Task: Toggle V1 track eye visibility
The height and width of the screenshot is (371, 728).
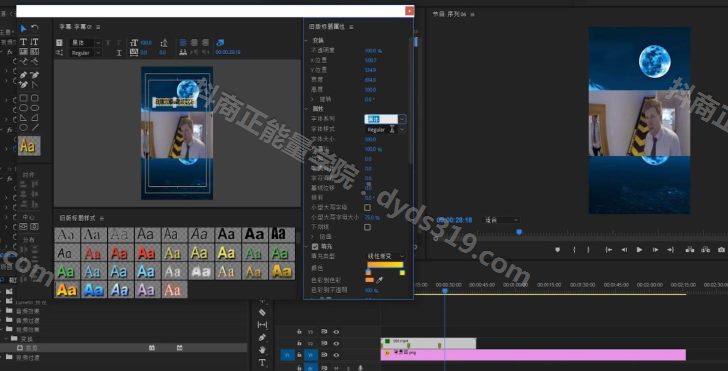Action: click(336, 355)
